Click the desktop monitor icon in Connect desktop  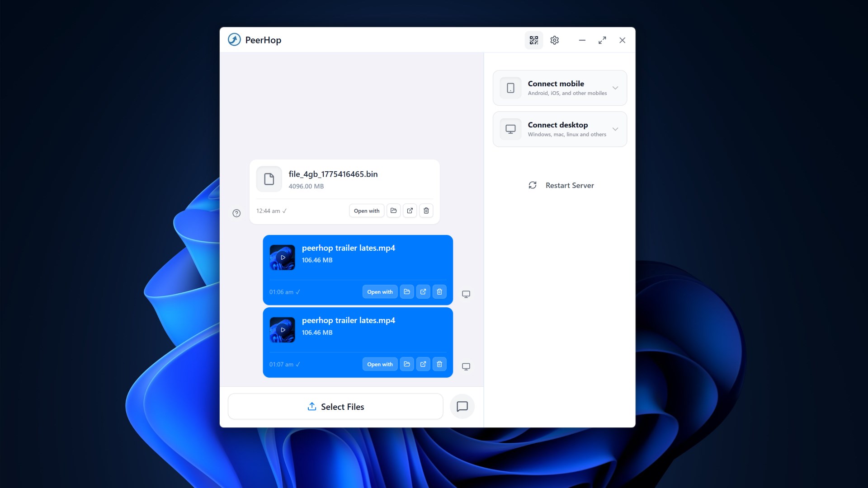[x=510, y=129]
